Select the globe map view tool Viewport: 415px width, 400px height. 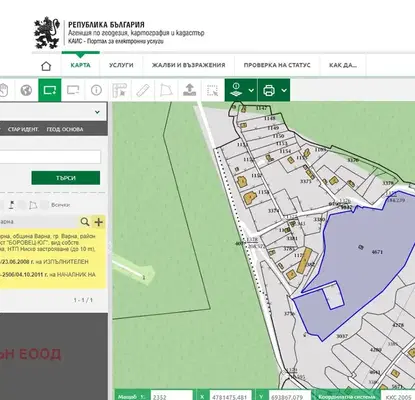[x=26, y=90]
